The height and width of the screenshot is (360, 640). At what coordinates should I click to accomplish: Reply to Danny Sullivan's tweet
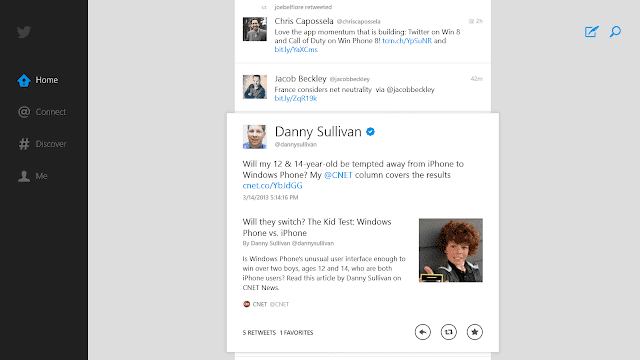pyautogui.click(x=422, y=332)
